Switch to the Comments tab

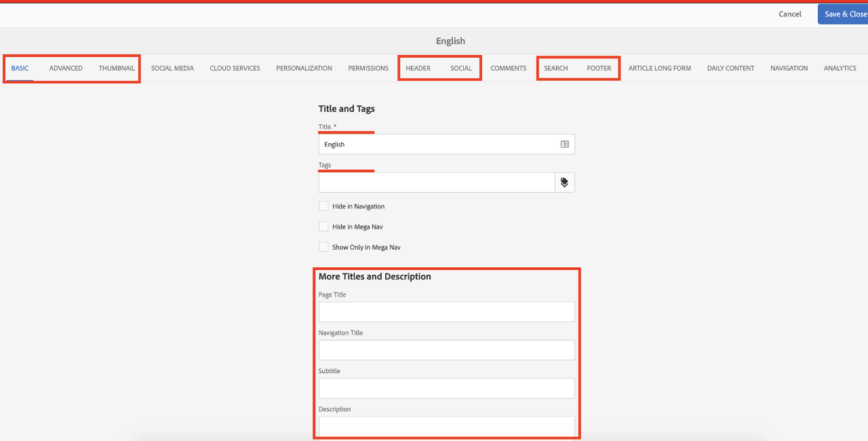tap(509, 69)
